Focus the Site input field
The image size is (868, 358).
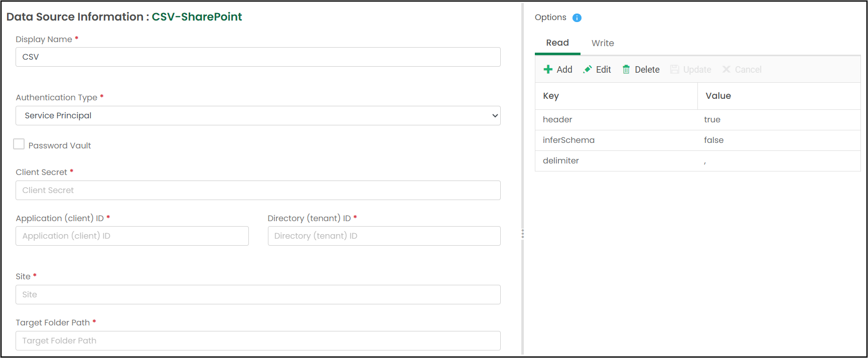(258, 294)
